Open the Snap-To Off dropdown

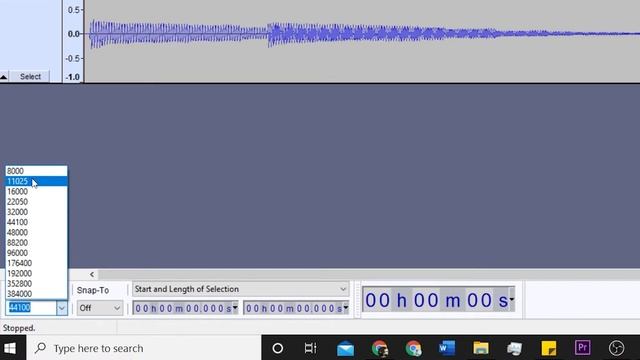click(100, 308)
